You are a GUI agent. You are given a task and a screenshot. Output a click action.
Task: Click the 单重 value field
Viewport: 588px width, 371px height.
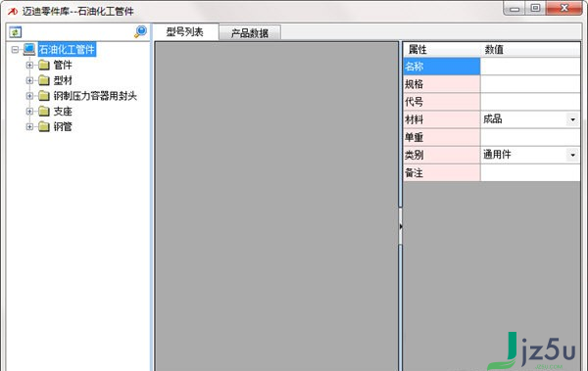tap(530, 137)
